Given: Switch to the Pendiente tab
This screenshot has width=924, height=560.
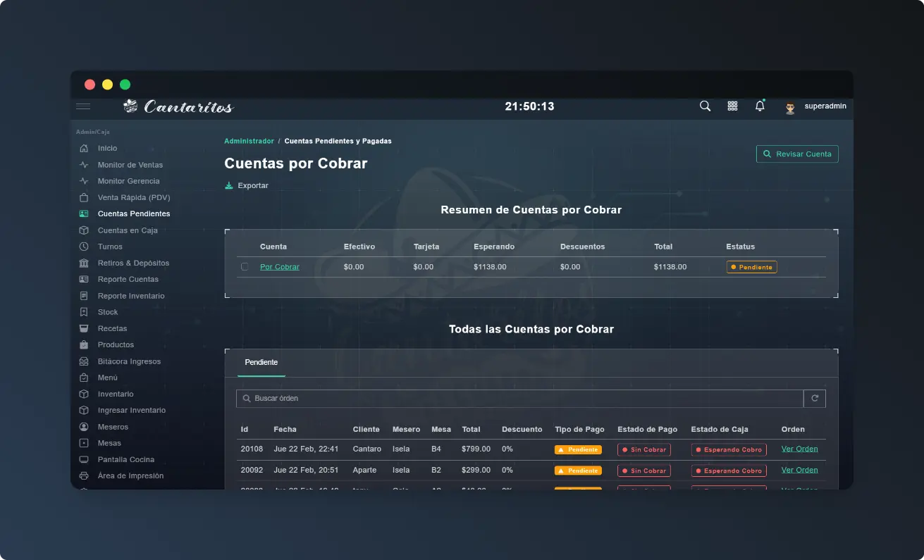Looking at the screenshot, I should [x=261, y=363].
